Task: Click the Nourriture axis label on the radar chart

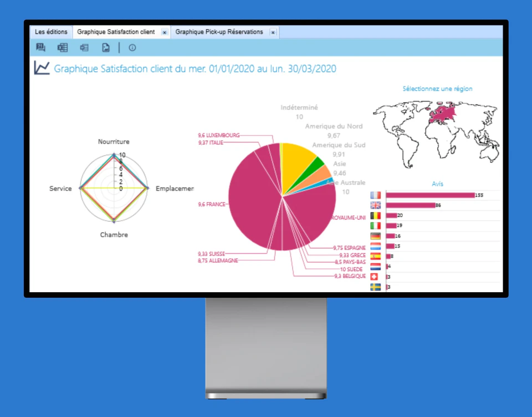Action: click(x=114, y=141)
